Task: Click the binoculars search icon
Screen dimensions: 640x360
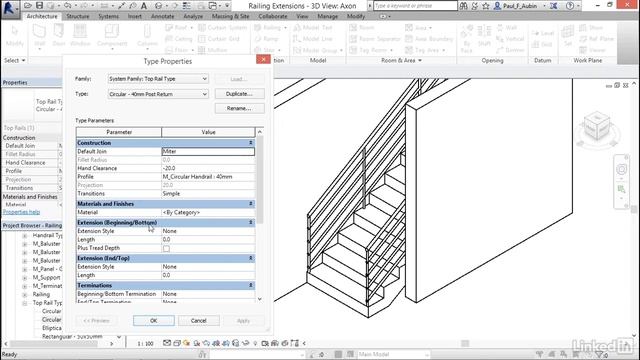Action: click(x=463, y=6)
